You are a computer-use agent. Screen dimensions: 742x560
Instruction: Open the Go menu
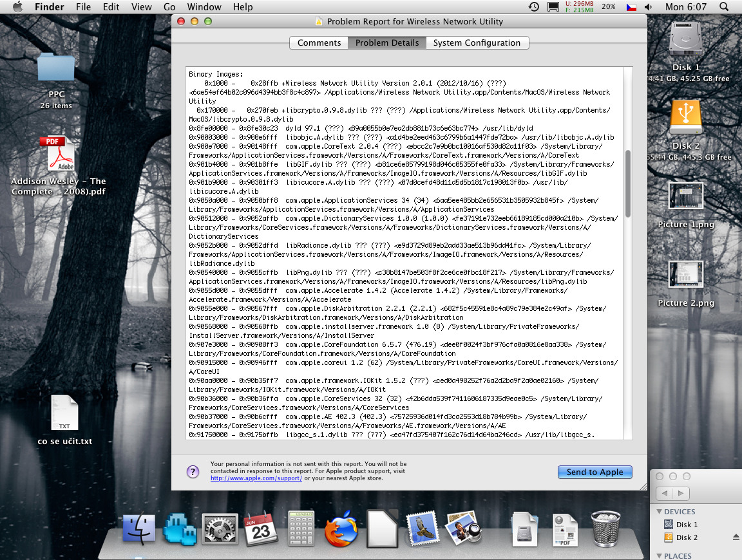pos(169,6)
